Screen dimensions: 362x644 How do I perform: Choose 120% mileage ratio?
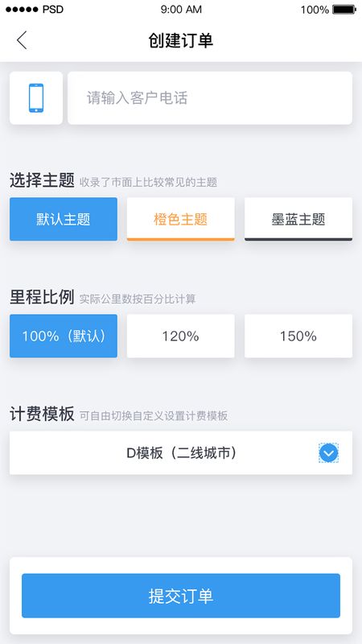point(180,336)
